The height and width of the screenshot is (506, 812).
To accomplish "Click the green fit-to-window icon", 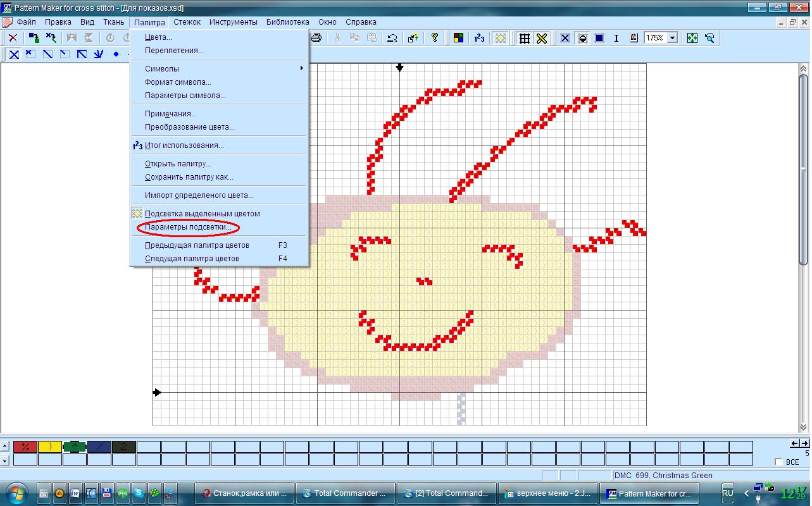I will (x=692, y=38).
